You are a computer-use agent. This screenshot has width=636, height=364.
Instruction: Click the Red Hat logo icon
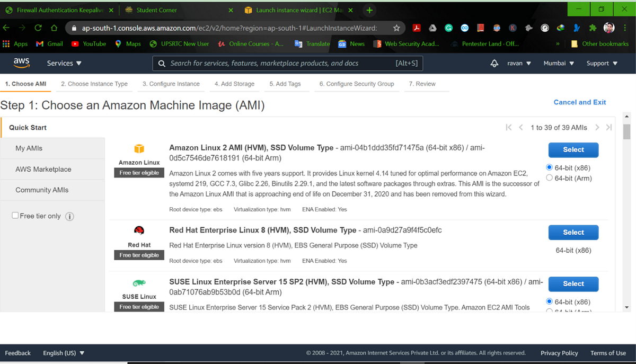pos(139,230)
